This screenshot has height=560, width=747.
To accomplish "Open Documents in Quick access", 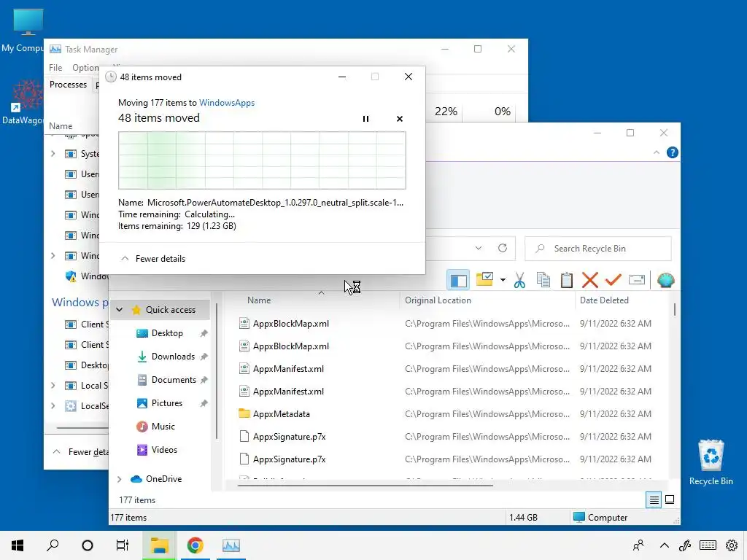I will click(174, 380).
